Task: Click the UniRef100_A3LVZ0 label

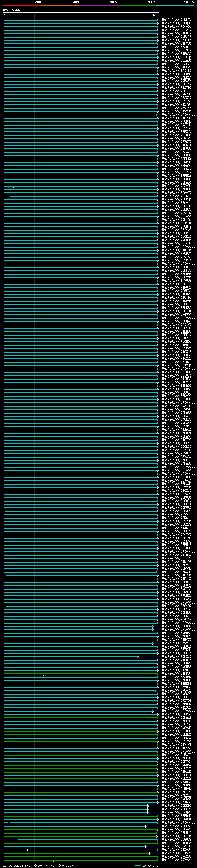Action: point(176,769)
